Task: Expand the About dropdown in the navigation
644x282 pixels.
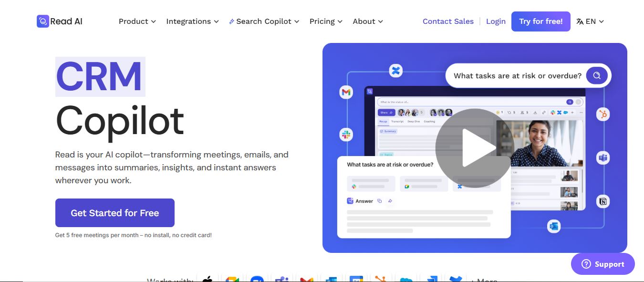Action: pyautogui.click(x=367, y=21)
